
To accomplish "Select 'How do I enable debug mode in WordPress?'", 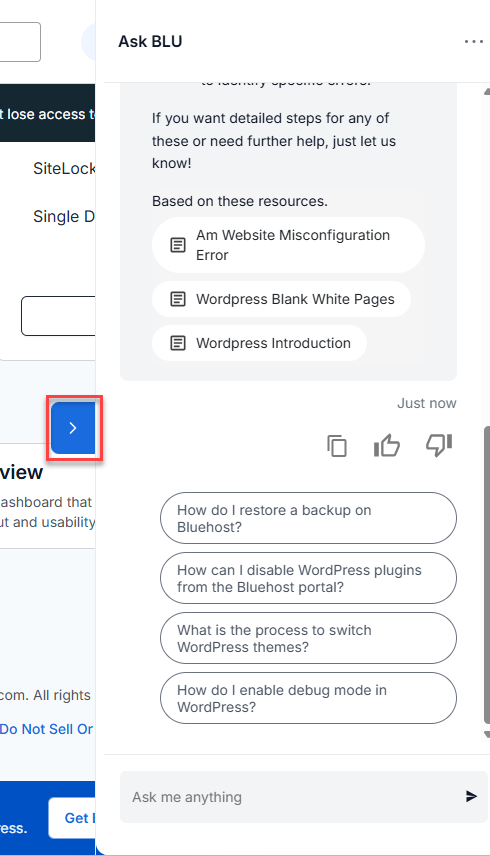I will point(308,698).
